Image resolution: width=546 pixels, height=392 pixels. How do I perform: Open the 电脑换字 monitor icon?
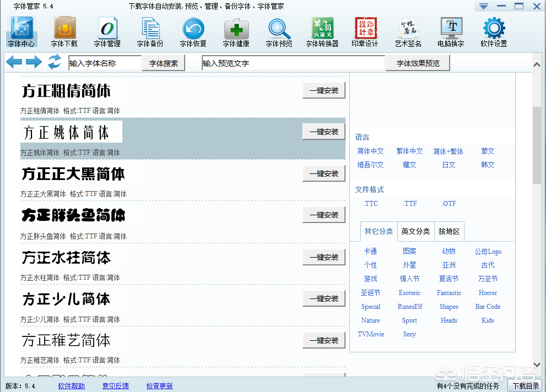pos(451,31)
